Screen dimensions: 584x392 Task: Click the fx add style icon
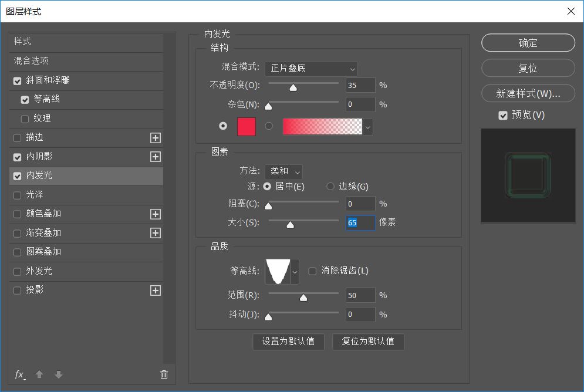pyautogui.click(x=19, y=374)
